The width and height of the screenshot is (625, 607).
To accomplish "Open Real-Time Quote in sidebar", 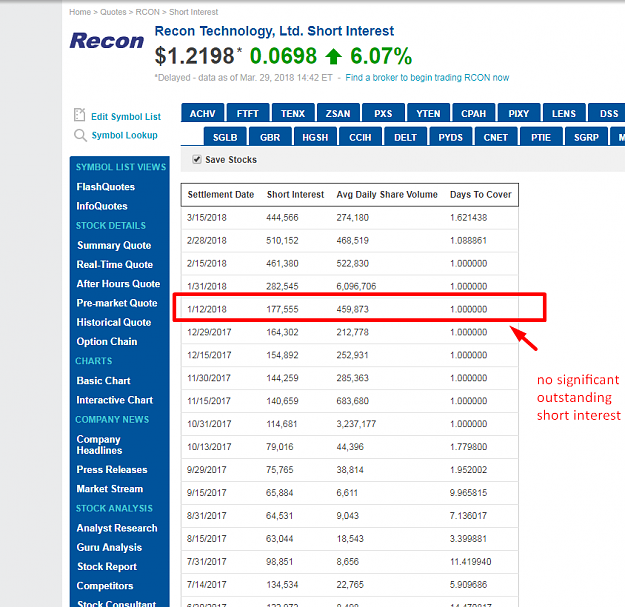I will (x=115, y=264).
